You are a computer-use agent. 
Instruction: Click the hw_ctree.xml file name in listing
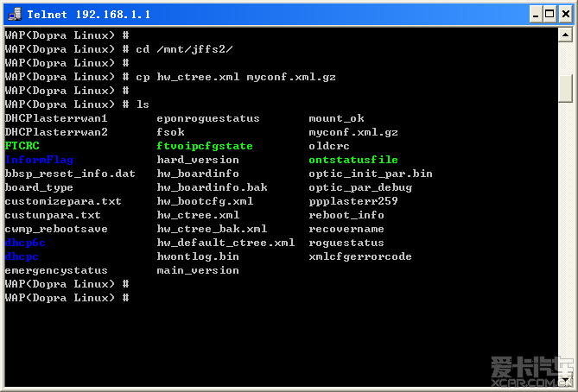pyautogui.click(x=198, y=215)
